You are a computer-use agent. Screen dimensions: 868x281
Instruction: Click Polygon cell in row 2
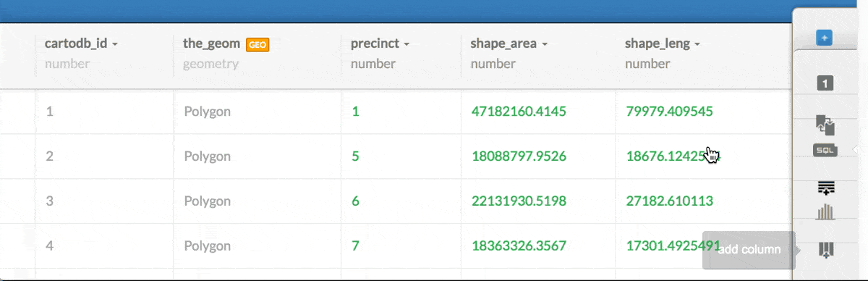click(207, 156)
